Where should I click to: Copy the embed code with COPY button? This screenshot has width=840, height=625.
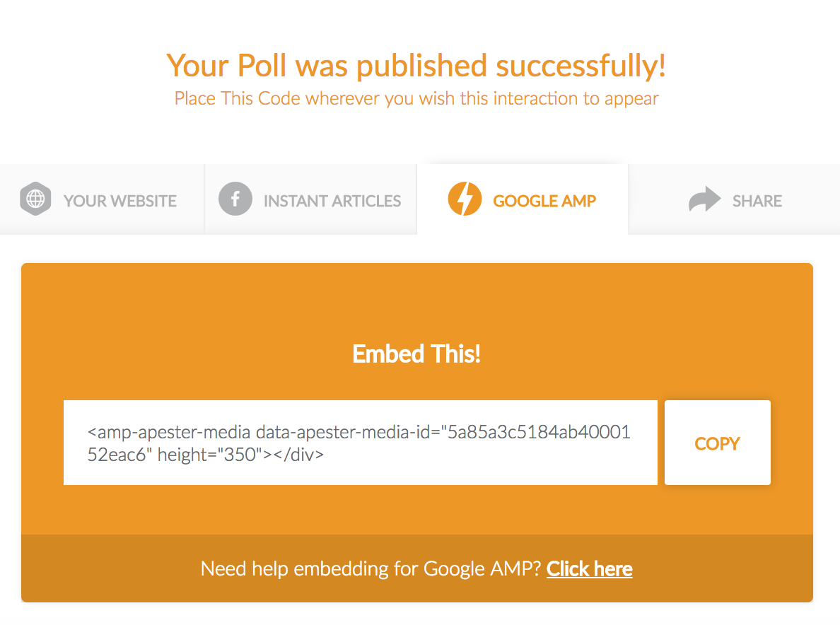717,443
